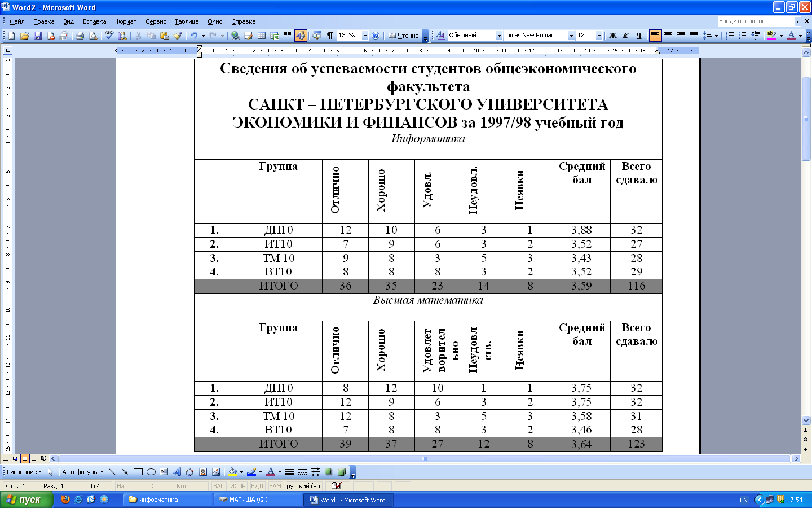
Task: Click the Columns layout icon
Action: [x=287, y=36]
